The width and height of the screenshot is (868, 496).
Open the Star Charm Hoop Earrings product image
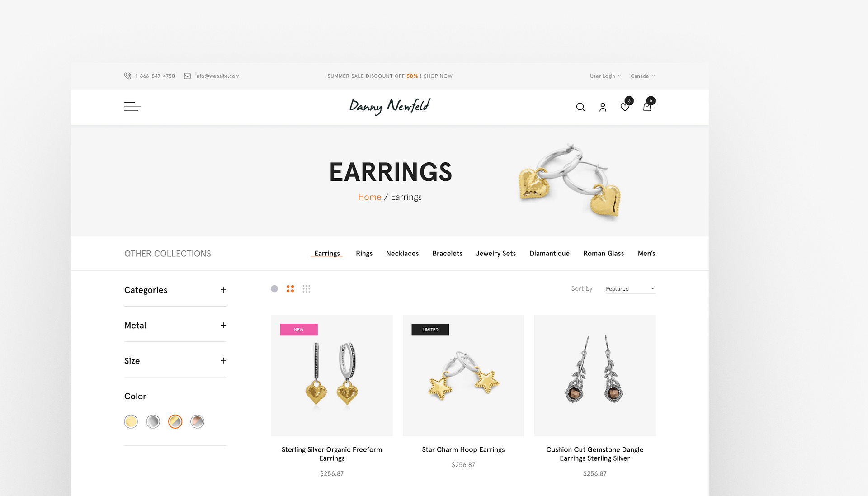463,375
